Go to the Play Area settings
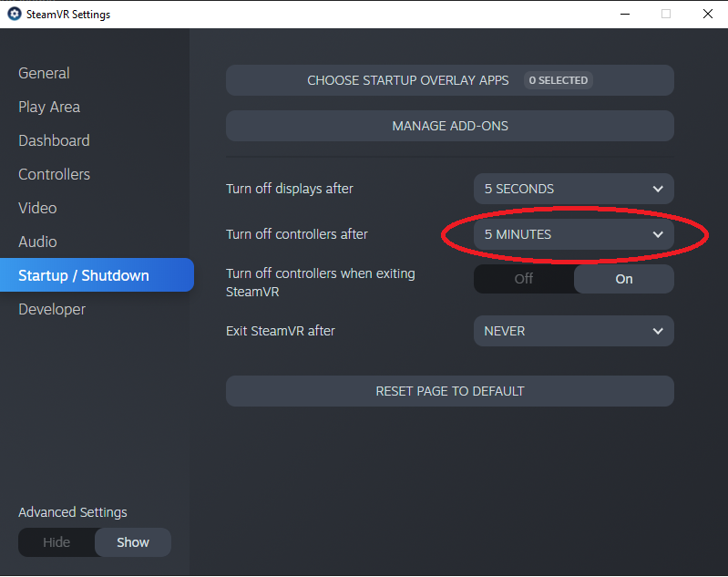This screenshot has width=728, height=577. point(49,107)
